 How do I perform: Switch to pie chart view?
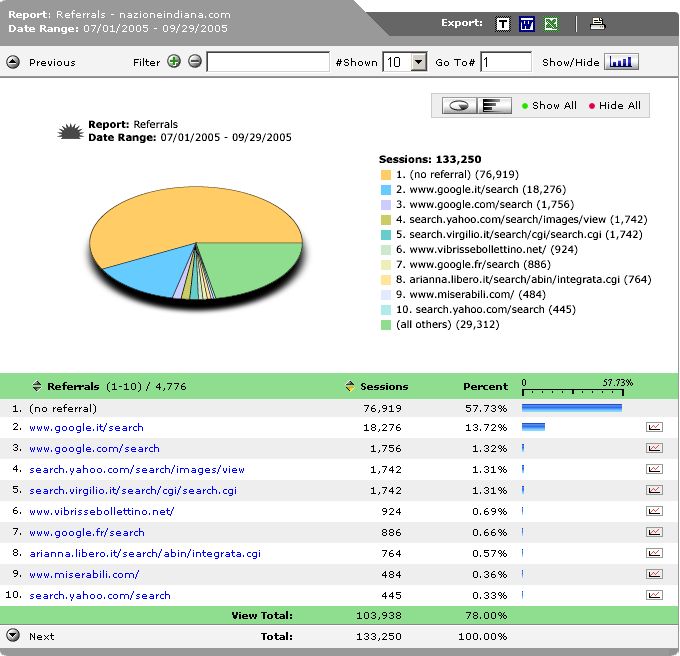pyautogui.click(x=460, y=105)
